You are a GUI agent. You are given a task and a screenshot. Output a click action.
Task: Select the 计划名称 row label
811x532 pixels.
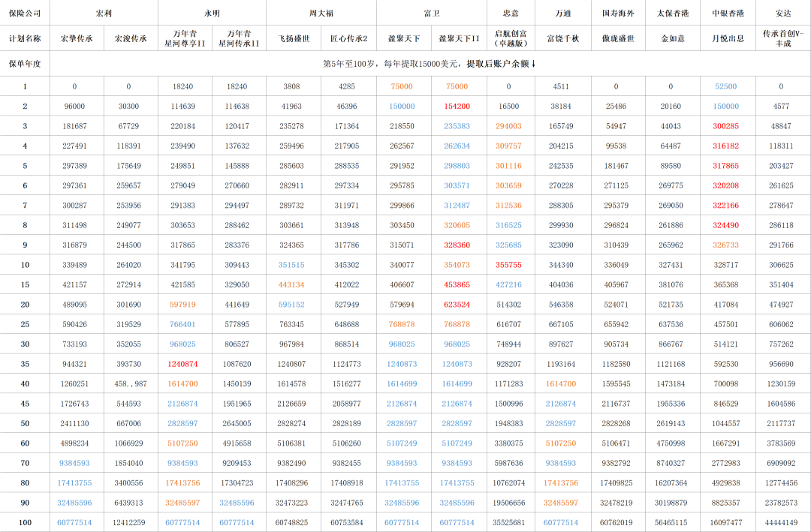(25, 38)
